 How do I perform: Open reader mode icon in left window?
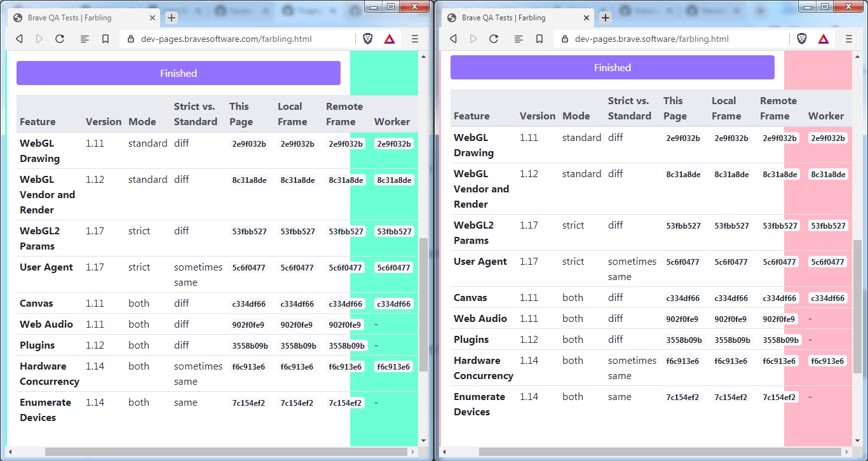85,39
